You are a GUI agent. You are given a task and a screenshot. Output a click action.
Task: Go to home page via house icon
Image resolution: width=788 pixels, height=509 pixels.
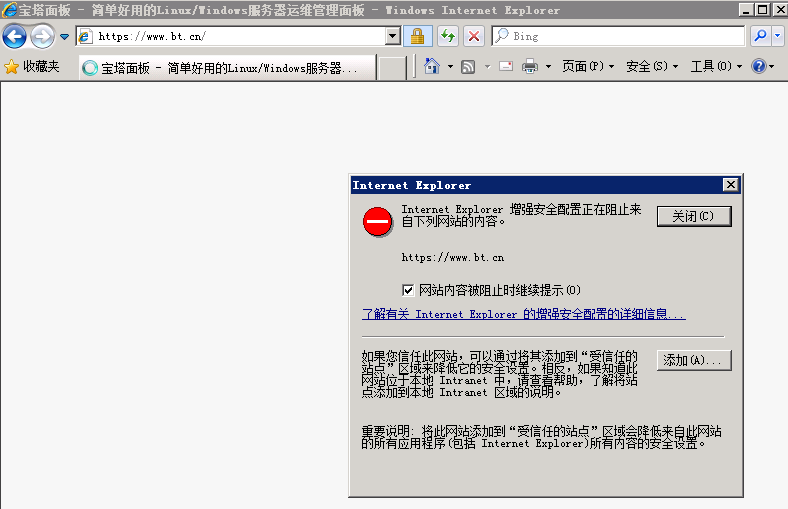point(432,66)
